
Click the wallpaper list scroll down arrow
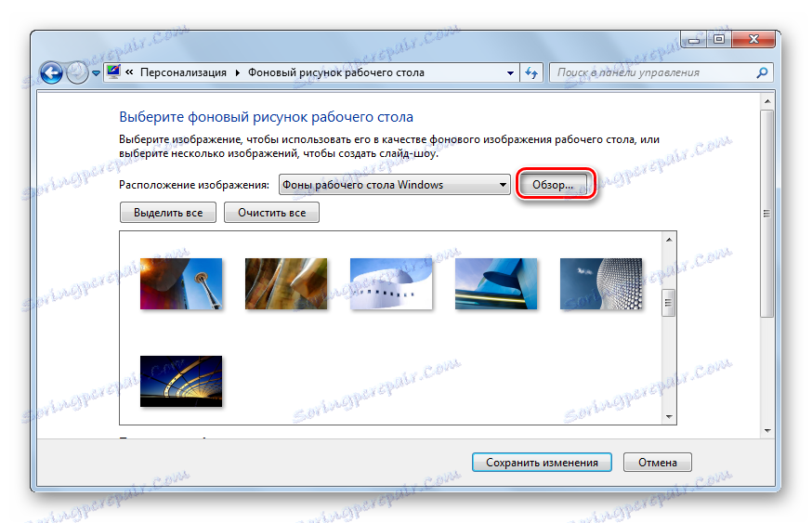(669, 417)
